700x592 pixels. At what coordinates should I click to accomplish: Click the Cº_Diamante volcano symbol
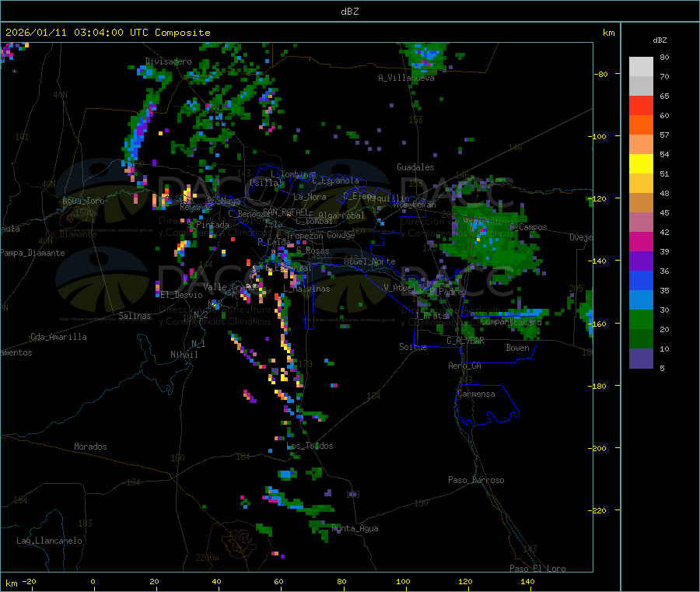[69, 219]
